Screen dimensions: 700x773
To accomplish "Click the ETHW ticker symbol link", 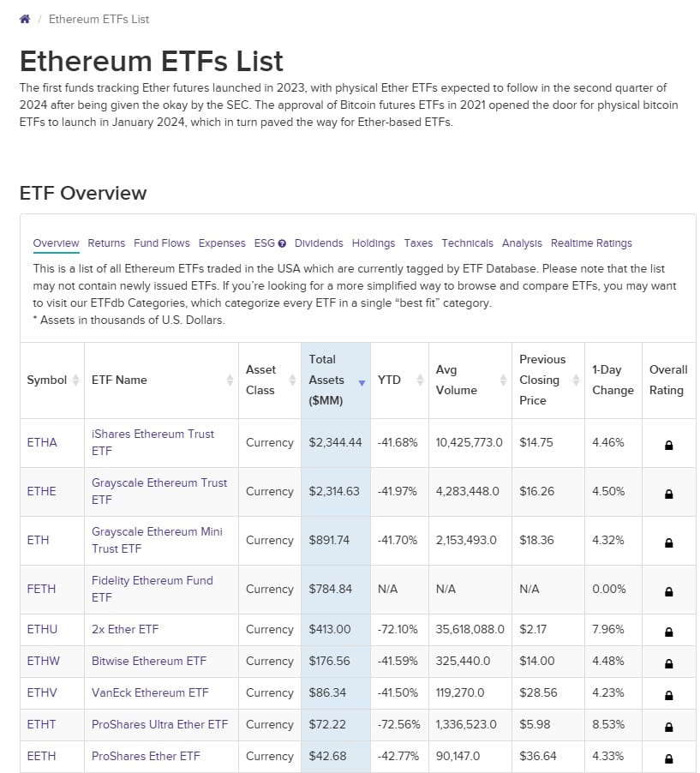I will coord(43,661).
